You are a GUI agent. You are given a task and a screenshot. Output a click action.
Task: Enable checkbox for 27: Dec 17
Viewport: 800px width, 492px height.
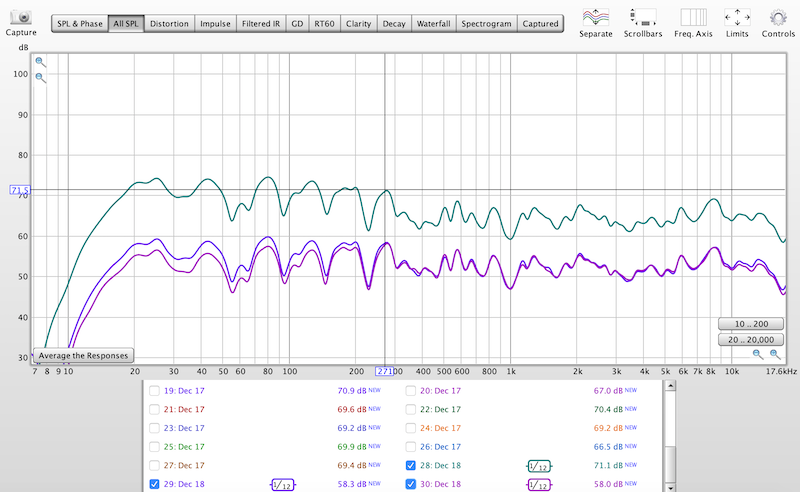click(154, 465)
